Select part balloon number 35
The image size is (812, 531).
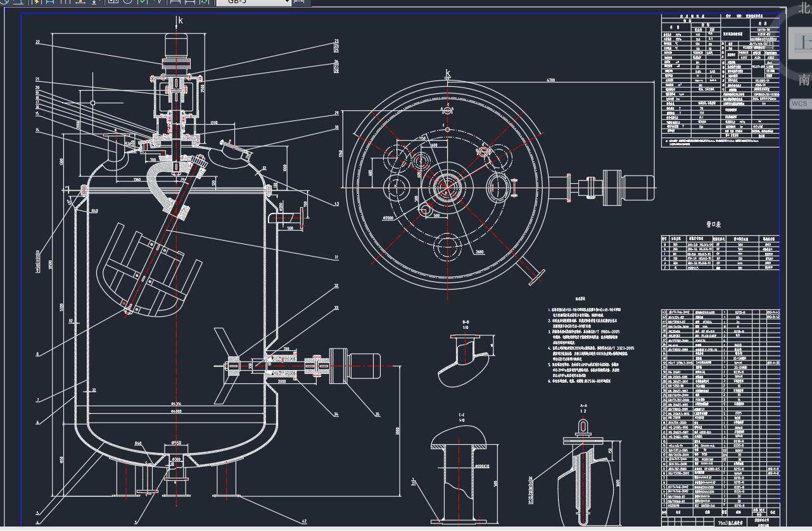pos(378,415)
